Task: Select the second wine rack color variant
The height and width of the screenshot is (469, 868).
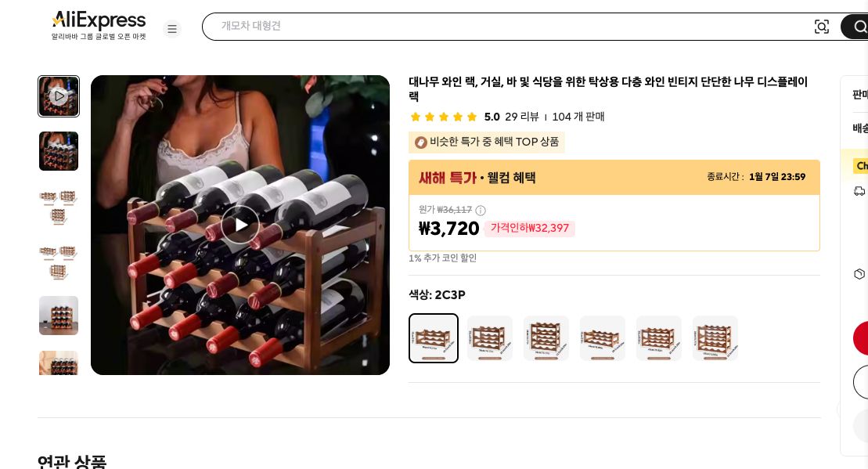Action: point(490,338)
